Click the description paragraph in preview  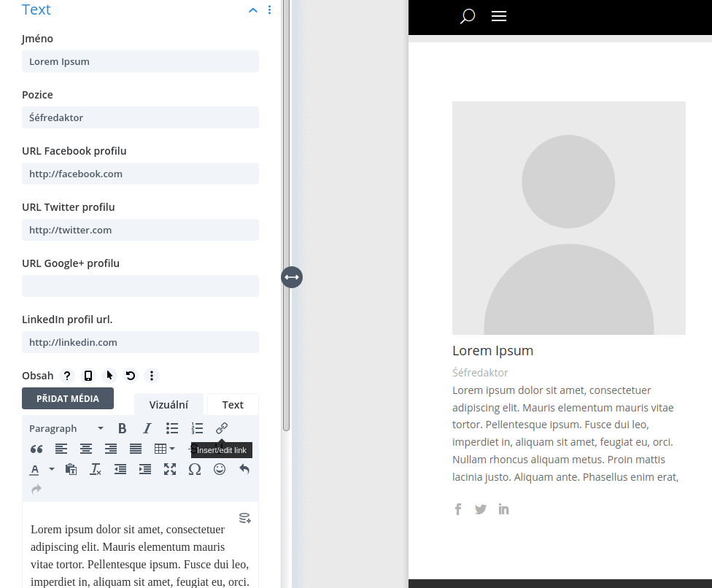coord(565,433)
